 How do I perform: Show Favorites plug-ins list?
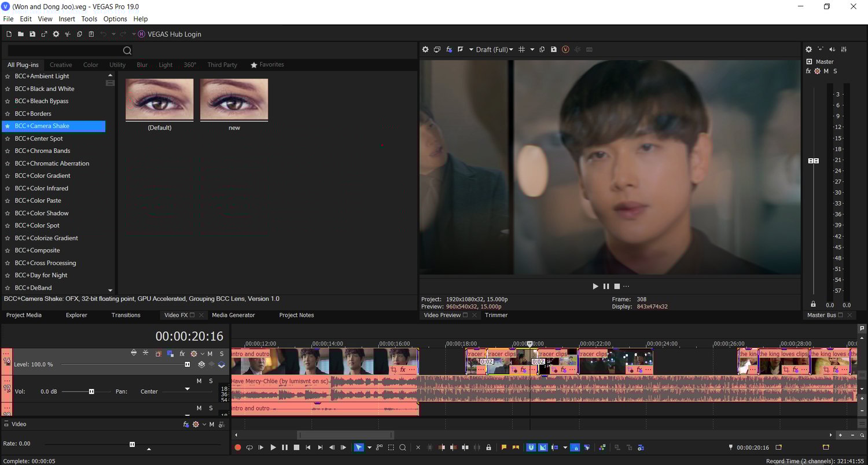(267, 65)
